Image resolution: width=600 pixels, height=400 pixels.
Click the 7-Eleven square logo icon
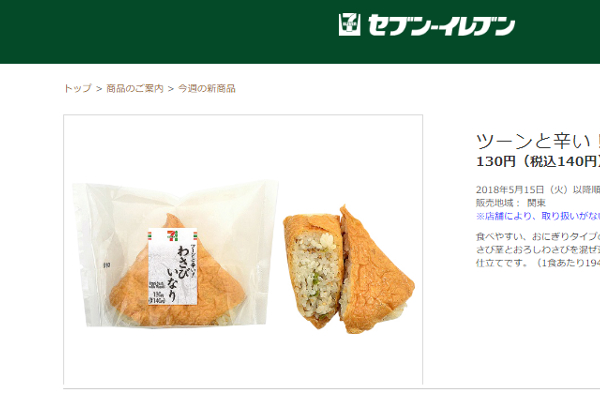coord(349,25)
